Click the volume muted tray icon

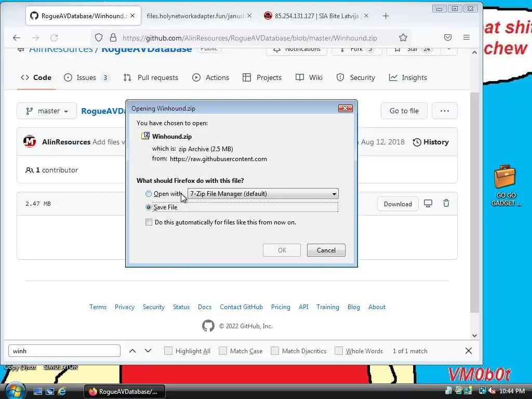coord(491,391)
